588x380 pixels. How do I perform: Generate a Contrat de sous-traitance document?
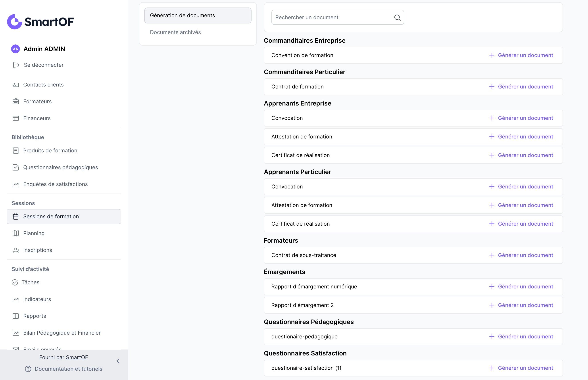521,255
